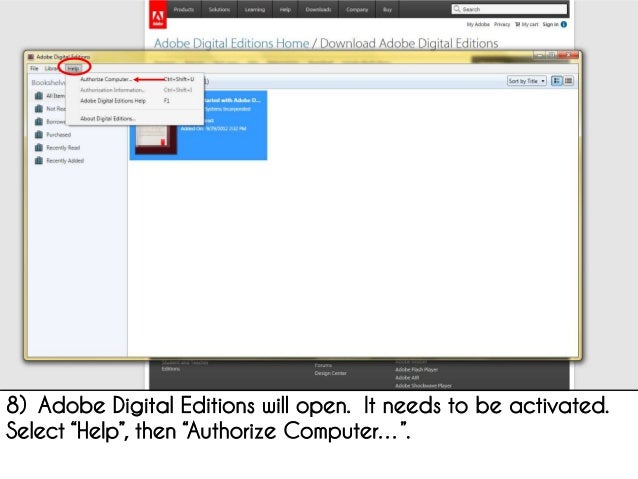
Task: Select the All Items bookshelf icon
Action: tap(39, 96)
